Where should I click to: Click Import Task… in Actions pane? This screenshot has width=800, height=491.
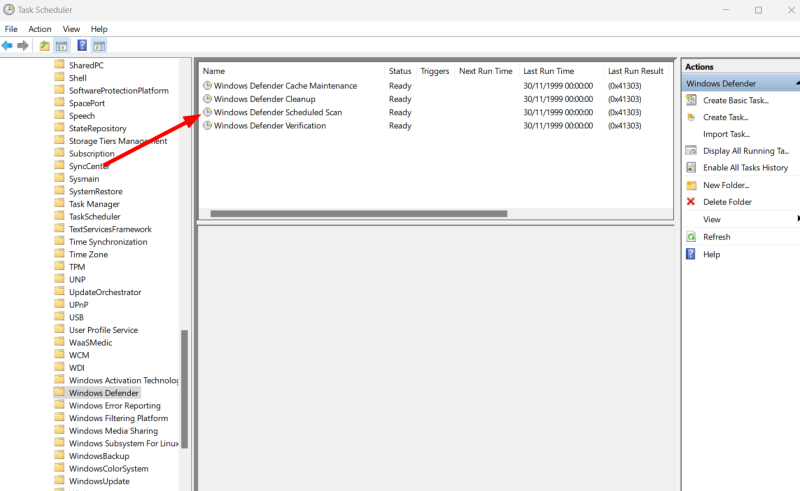coord(727,134)
